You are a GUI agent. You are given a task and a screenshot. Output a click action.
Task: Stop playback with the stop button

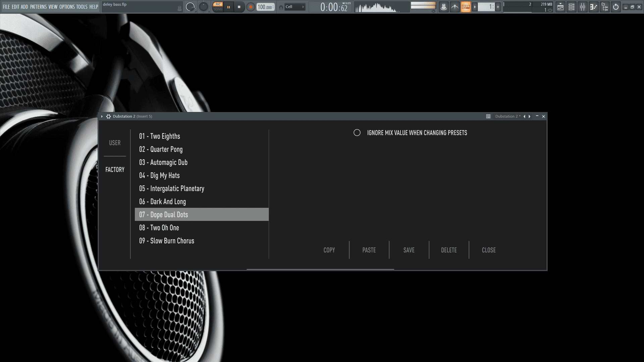239,7
